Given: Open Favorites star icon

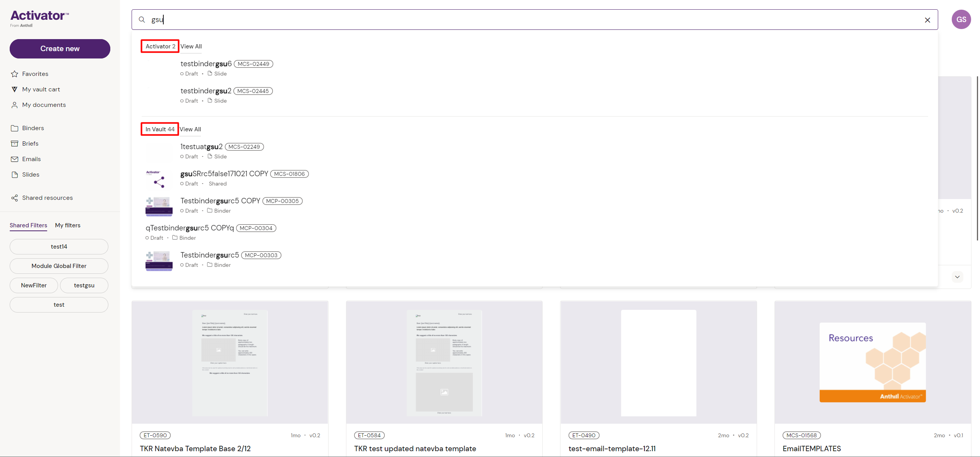Looking at the screenshot, I should 15,74.
